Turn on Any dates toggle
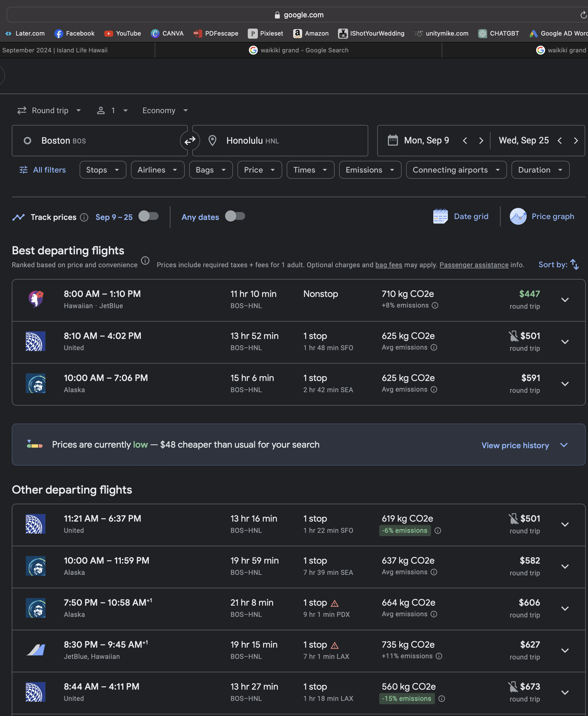Screen dimensions: 588x716 (x=235, y=216)
